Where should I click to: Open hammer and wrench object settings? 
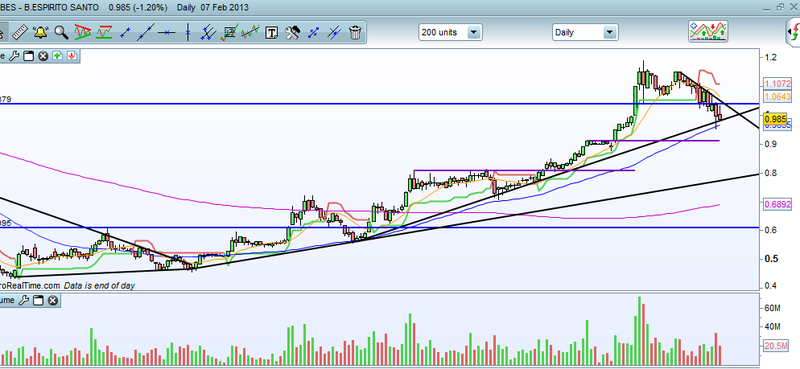293,33
